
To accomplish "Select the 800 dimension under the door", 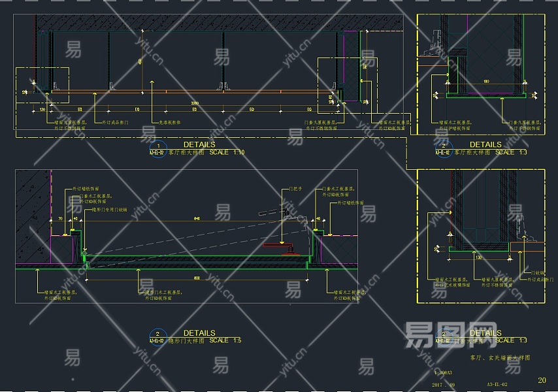I will pyautogui.click(x=197, y=278).
